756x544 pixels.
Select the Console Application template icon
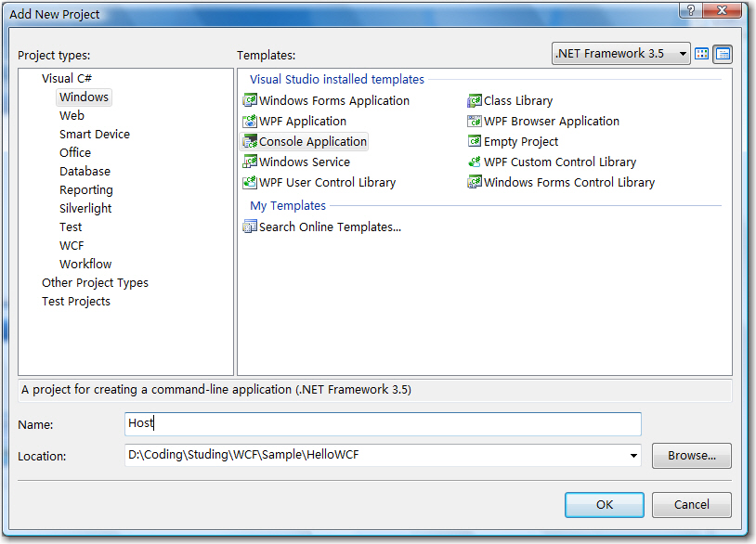pos(250,141)
